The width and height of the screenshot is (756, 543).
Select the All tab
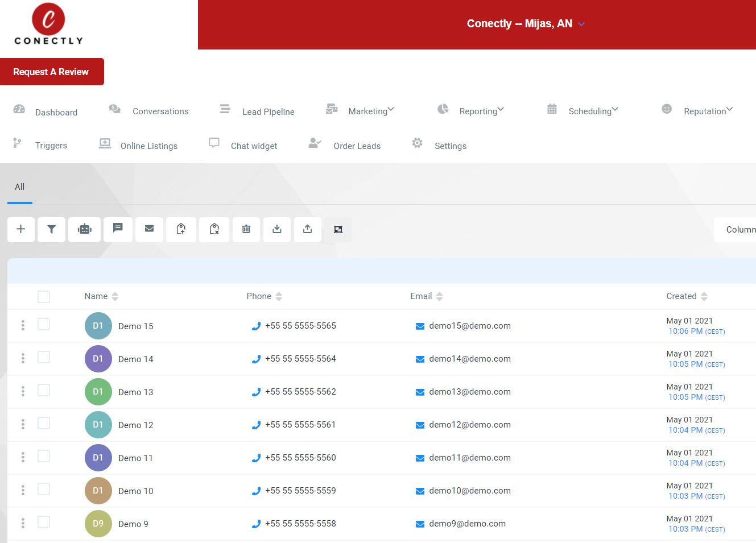(x=20, y=187)
